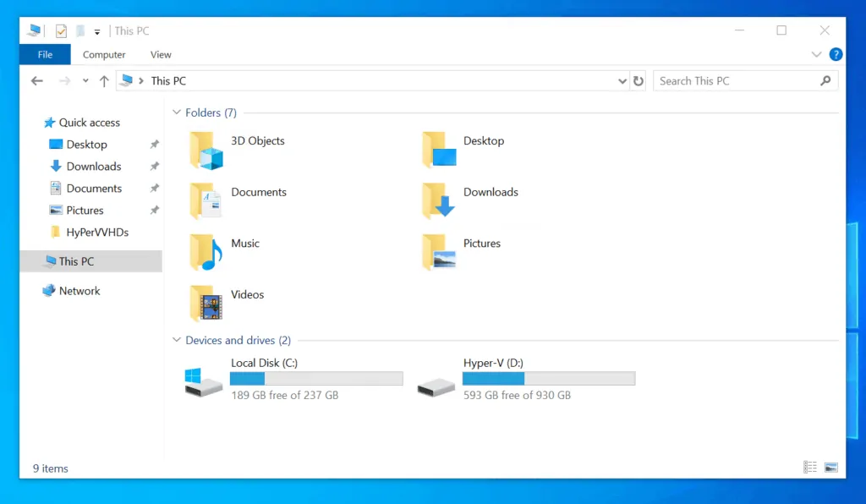The width and height of the screenshot is (866, 504).
Task: Click the Search This PC field
Action: [736, 81]
